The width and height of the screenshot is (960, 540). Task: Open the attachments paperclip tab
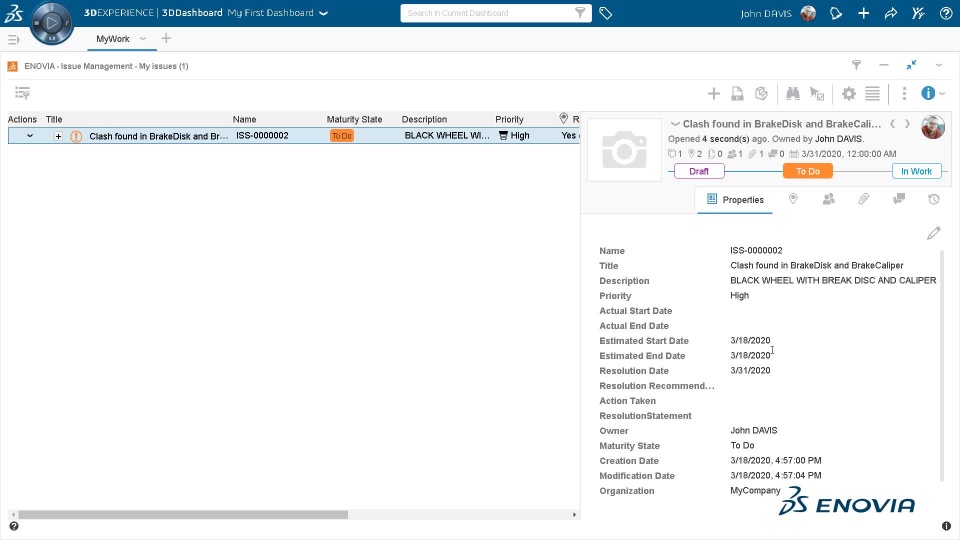tap(863, 199)
